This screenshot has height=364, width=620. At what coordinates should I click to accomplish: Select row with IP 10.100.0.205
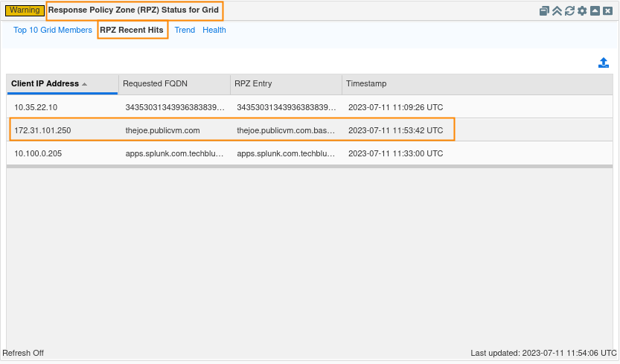310,153
